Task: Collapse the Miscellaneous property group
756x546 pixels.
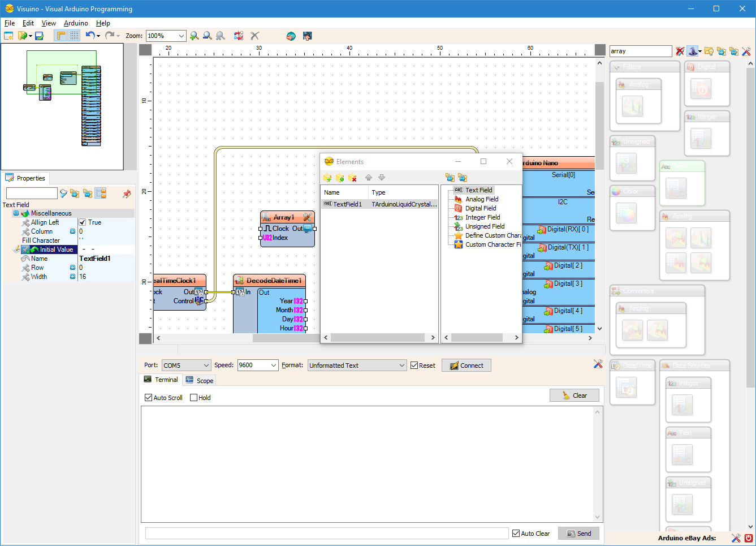Action: click(16, 213)
